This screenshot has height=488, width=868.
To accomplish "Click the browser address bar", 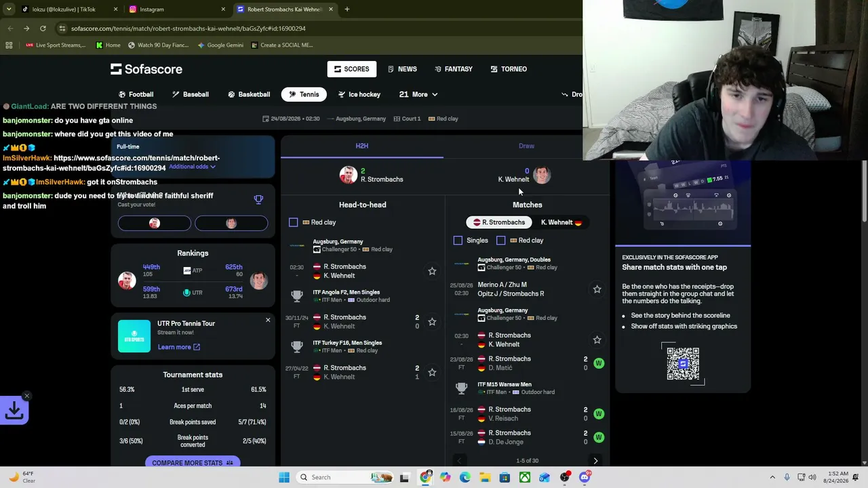I will tap(319, 28).
